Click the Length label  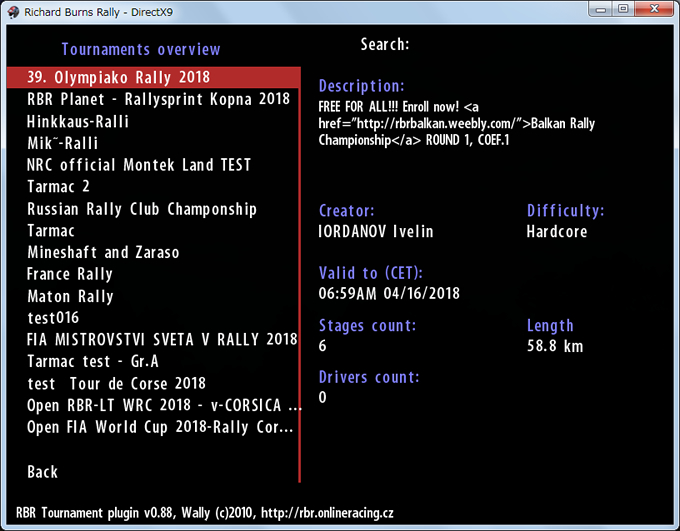pyautogui.click(x=550, y=326)
